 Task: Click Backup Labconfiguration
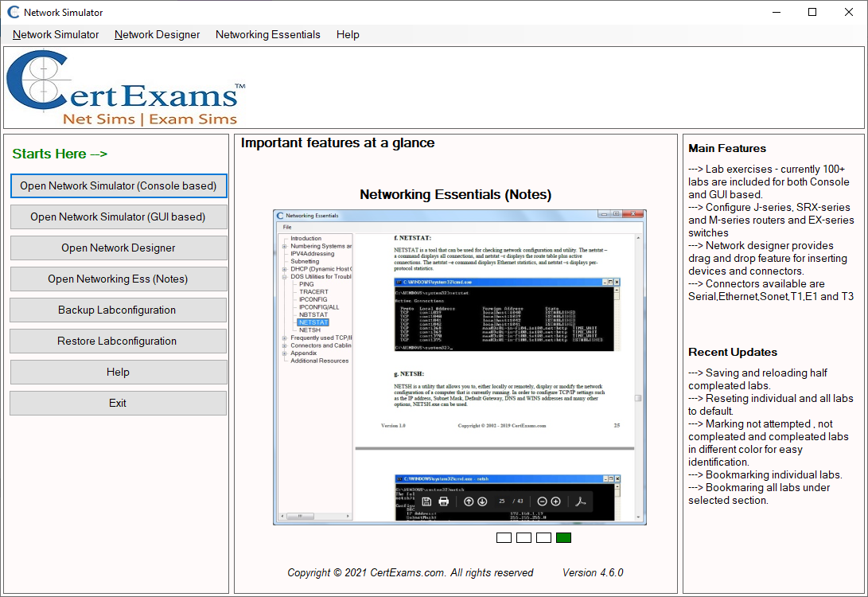pos(118,310)
